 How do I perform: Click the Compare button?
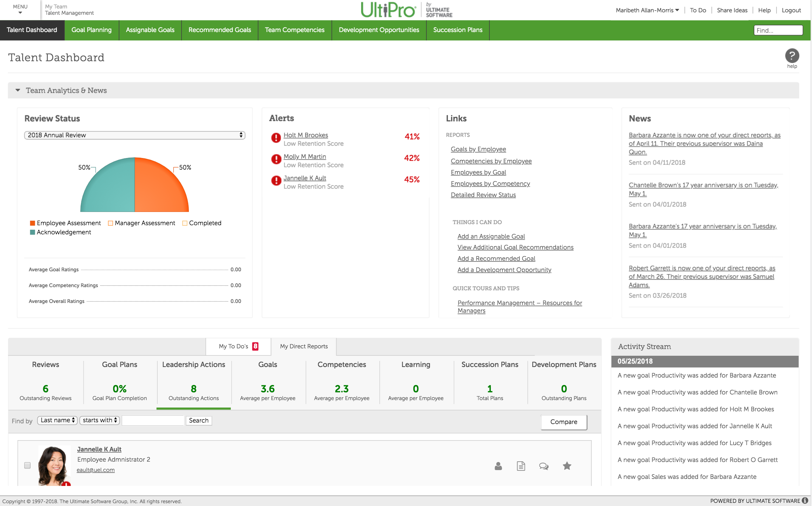pyautogui.click(x=563, y=422)
